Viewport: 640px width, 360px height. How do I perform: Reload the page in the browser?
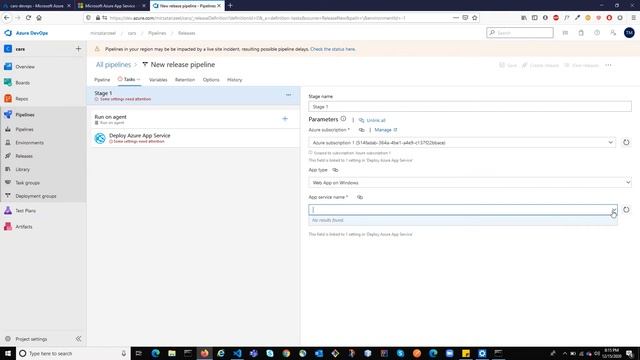pyautogui.click(x=28, y=18)
